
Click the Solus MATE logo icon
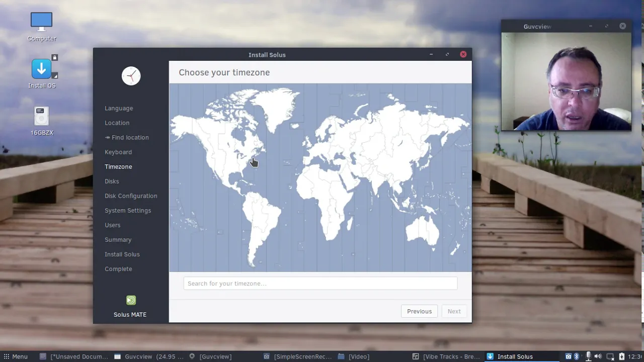pyautogui.click(x=131, y=300)
